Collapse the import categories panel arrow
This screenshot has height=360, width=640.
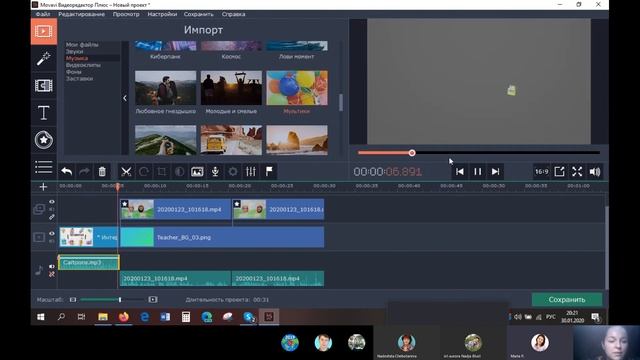[x=125, y=98]
